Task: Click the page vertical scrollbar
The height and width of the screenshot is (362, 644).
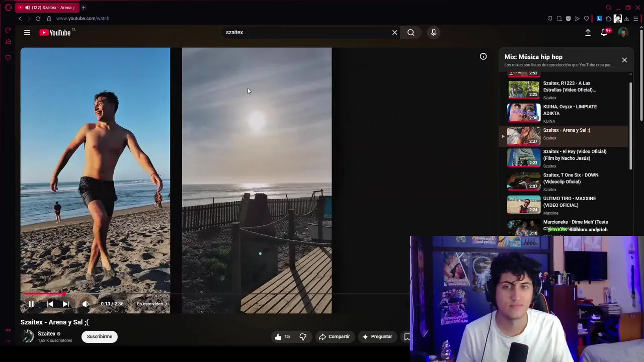Action: [x=641, y=75]
